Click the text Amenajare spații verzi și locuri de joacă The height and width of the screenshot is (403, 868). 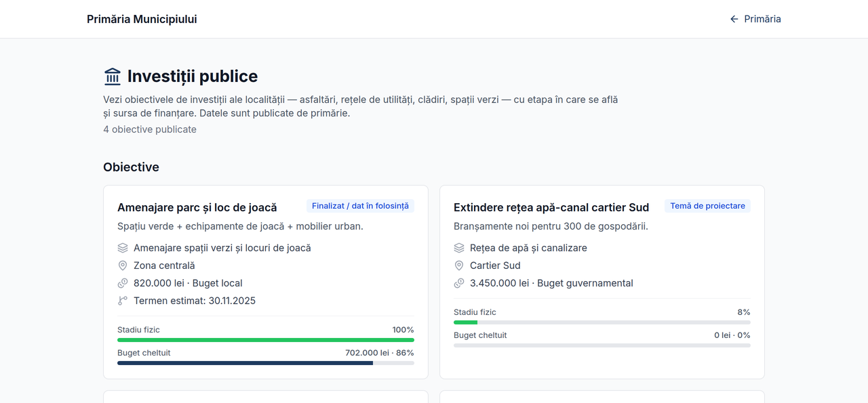coord(222,248)
